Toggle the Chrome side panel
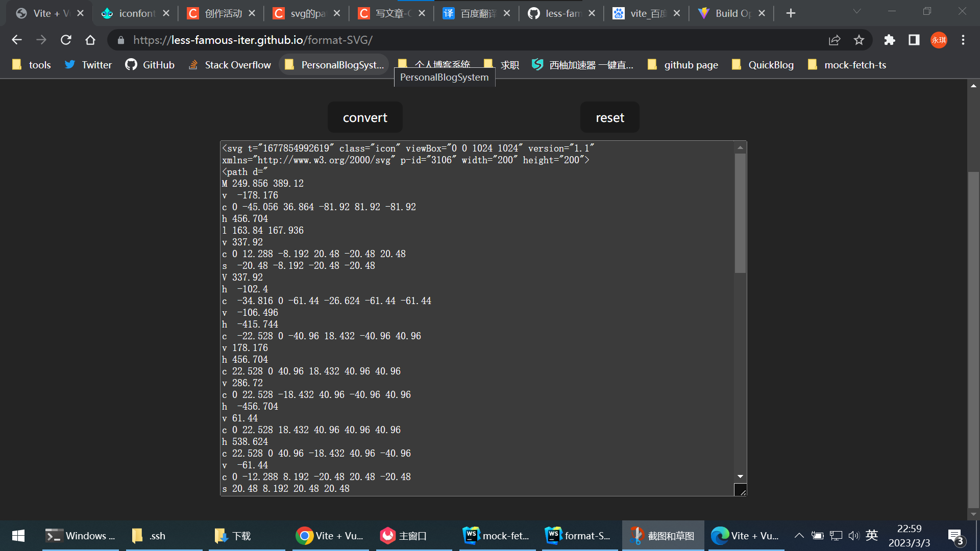 tap(914, 40)
